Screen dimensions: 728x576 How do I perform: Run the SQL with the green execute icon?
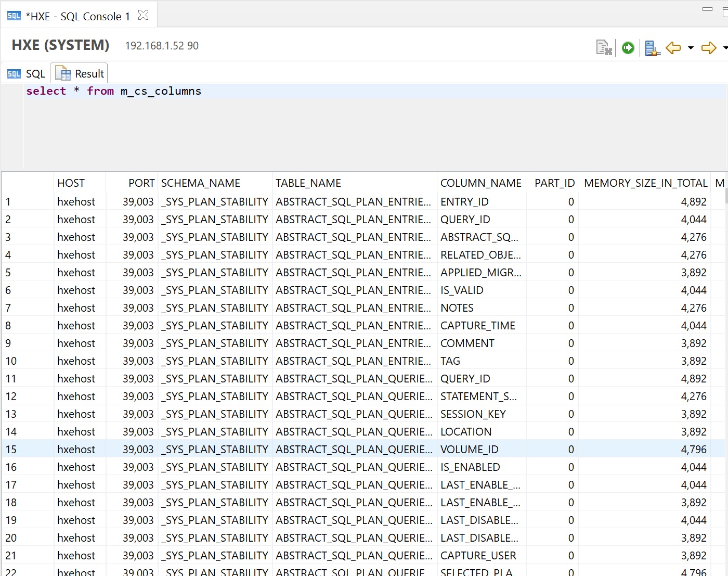pyautogui.click(x=628, y=48)
